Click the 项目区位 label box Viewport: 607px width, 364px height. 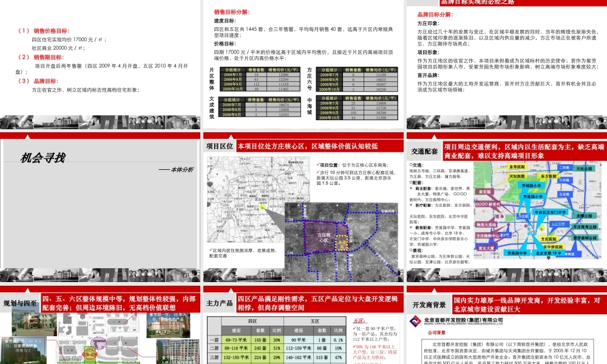click(220, 146)
